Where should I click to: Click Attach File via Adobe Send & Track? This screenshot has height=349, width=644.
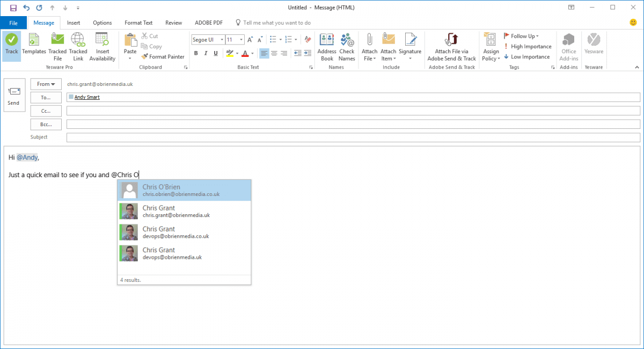pyautogui.click(x=451, y=46)
